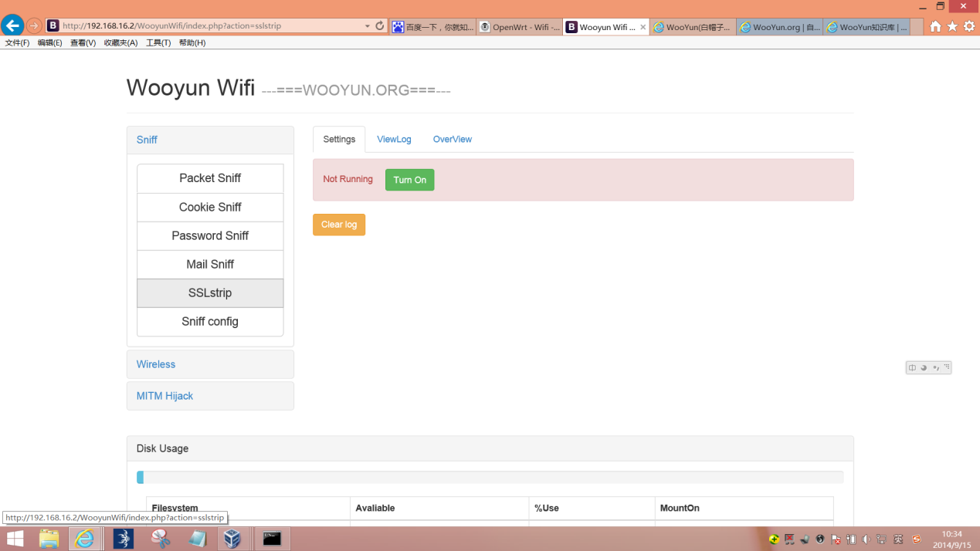Click the refresh icon in address bar

coord(380,25)
